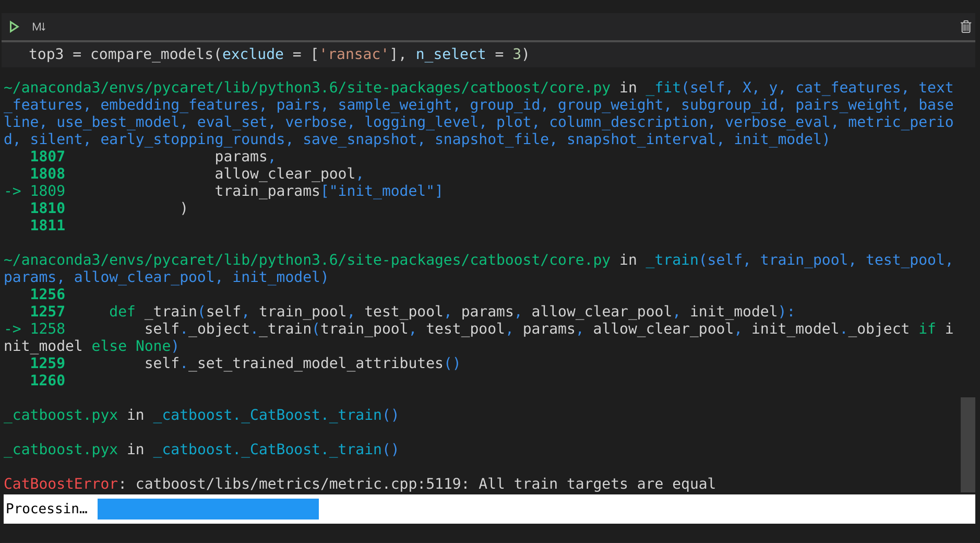The height and width of the screenshot is (543, 980).
Task: Click line number 1257 in traceback
Action: 47,311
